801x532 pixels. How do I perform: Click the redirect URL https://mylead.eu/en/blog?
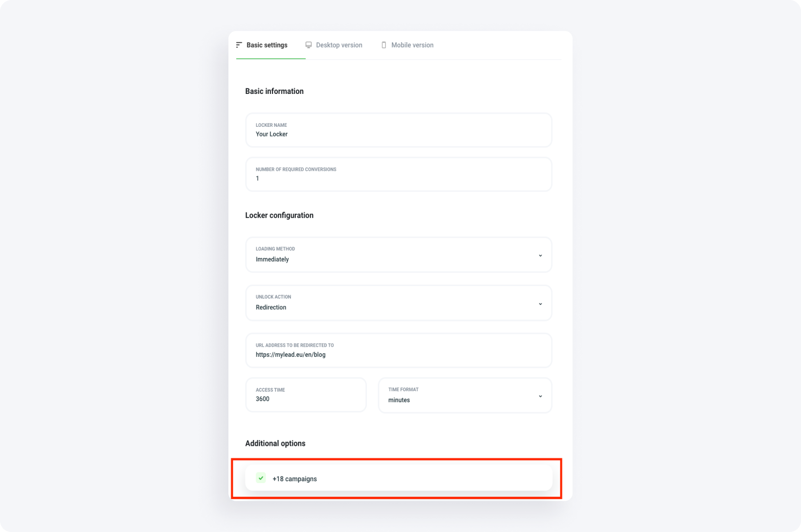290,354
